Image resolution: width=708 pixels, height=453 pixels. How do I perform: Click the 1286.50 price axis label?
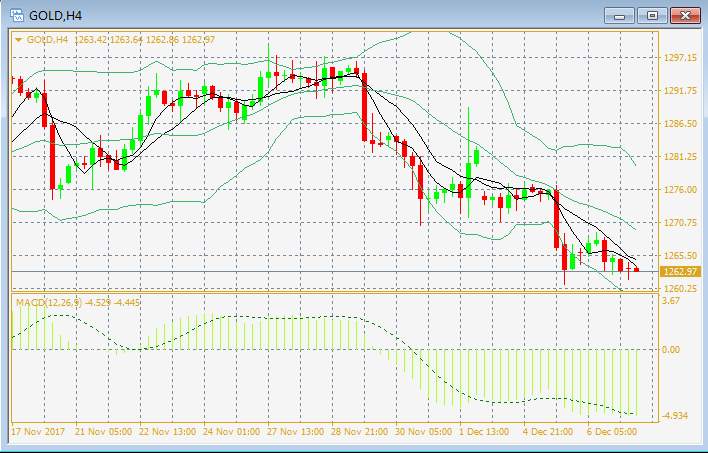click(x=680, y=123)
